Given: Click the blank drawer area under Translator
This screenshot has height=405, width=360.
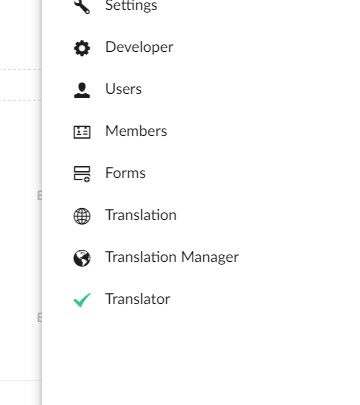Looking at the screenshot, I should 200,360.
